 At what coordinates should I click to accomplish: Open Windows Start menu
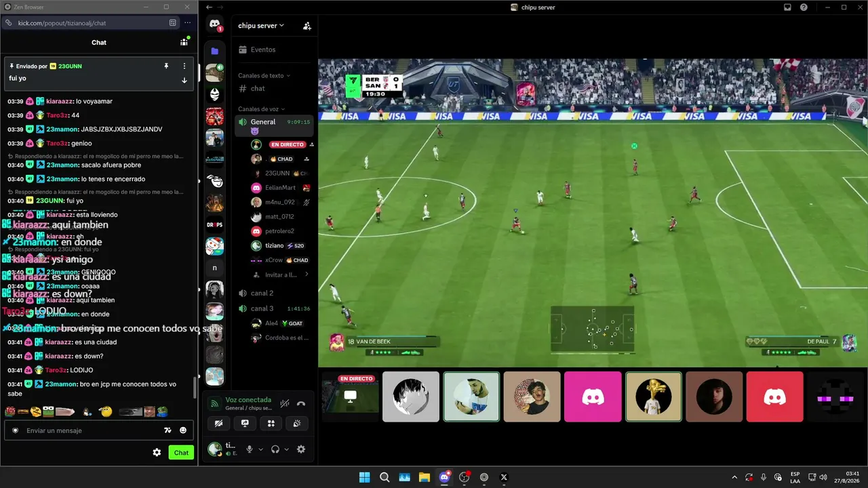tap(364, 477)
